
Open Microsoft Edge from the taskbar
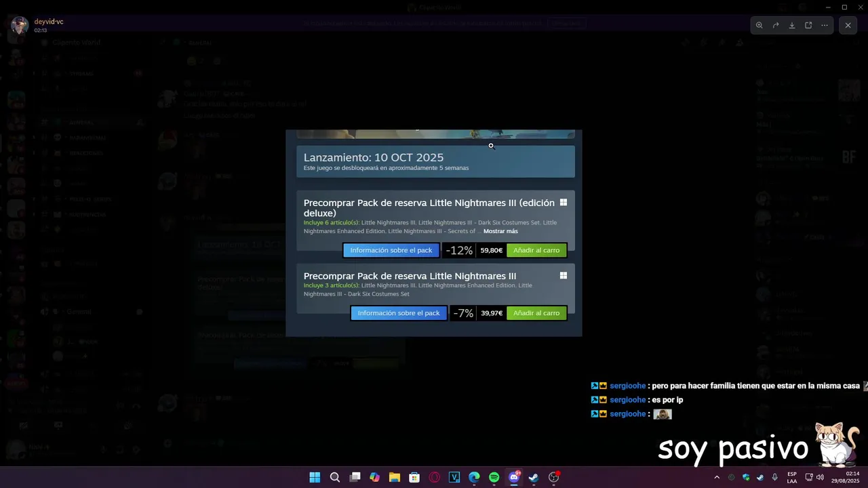(474, 477)
